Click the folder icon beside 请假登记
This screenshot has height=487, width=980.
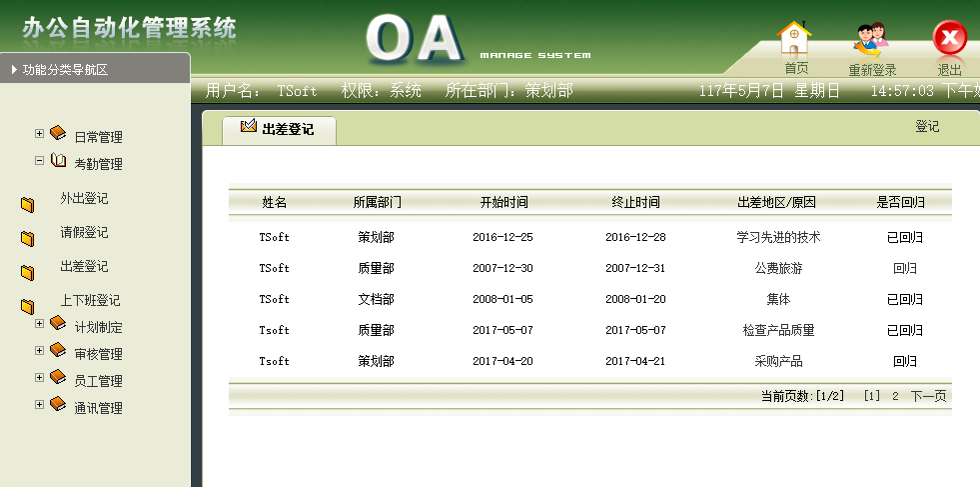pyautogui.click(x=28, y=238)
